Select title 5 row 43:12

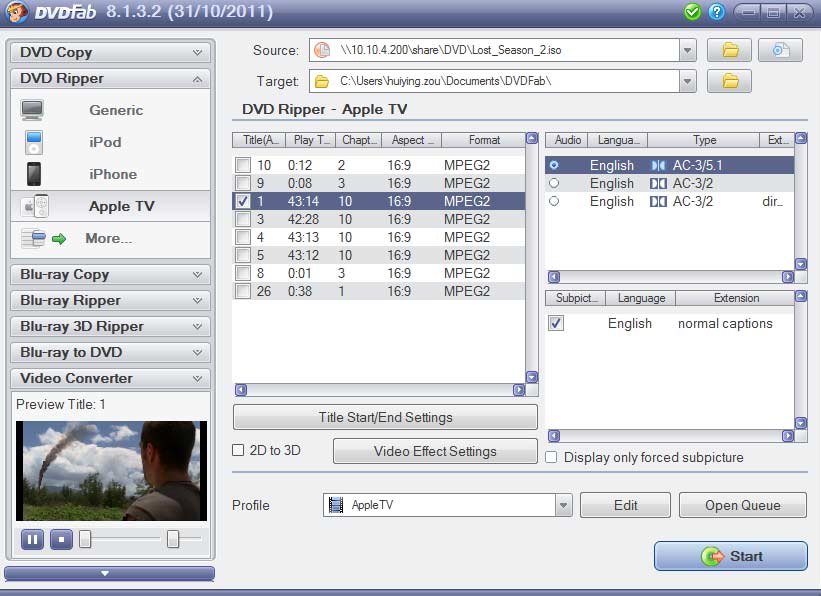pos(379,255)
